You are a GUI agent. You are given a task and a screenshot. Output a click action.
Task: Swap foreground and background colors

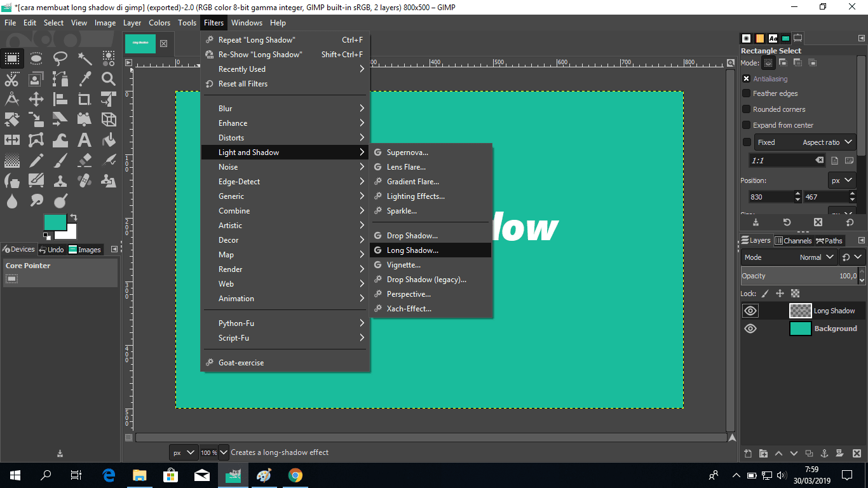click(x=74, y=217)
